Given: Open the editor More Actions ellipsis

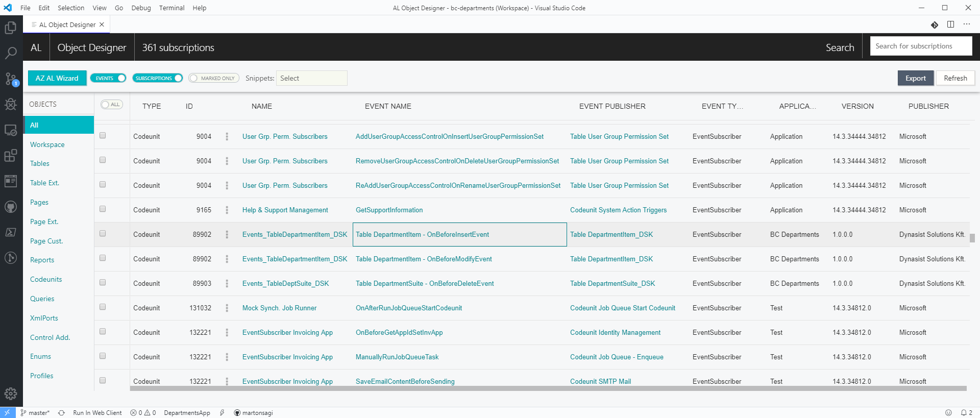Looking at the screenshot, I should click(967, 24).
